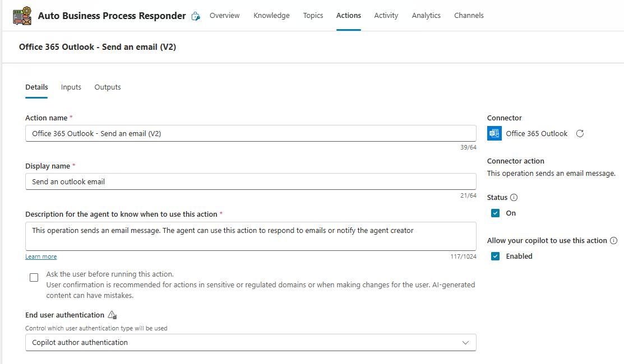Click the Auto Business Process Responder title

point(112,16)
